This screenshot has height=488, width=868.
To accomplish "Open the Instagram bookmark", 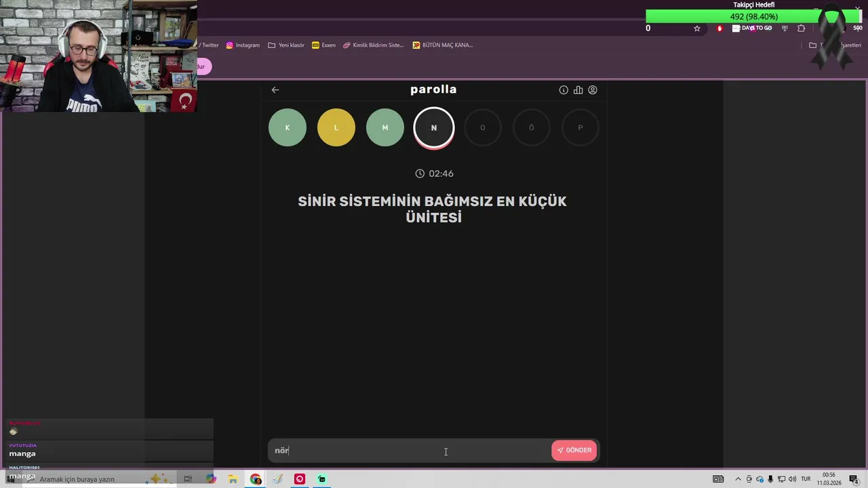I will pos(243,45).
